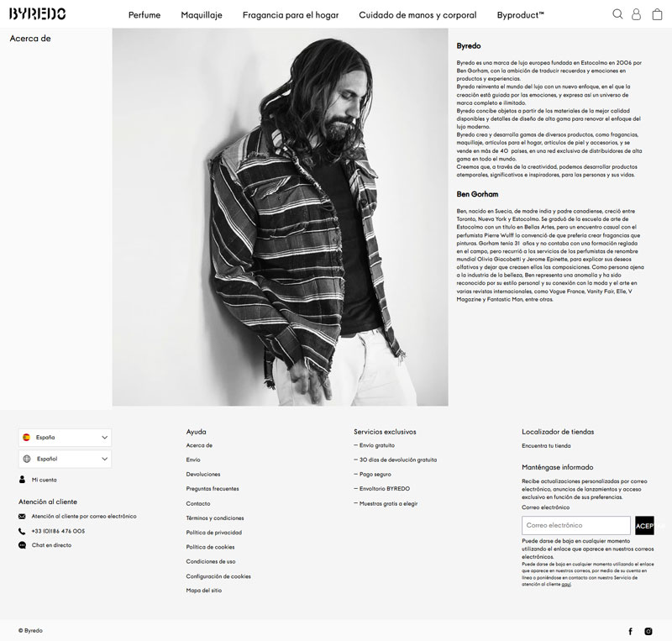Open the search magnifier icon
The height and width of the screenshot is (641, 672).
(x=617, y=14)
